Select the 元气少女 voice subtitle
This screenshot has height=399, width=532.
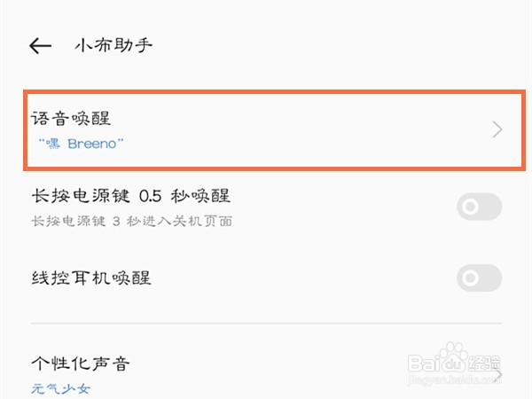(61, 388)
